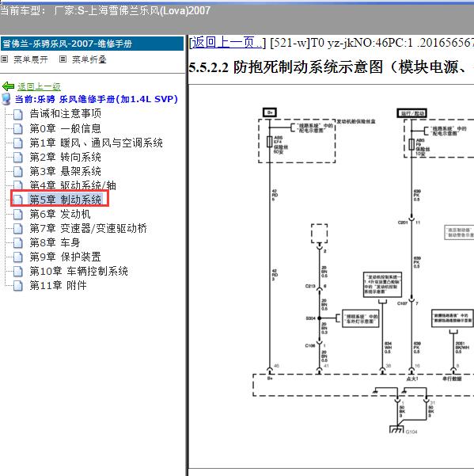
Task: Click the C213 connector label
Action: tap(310, 286)
